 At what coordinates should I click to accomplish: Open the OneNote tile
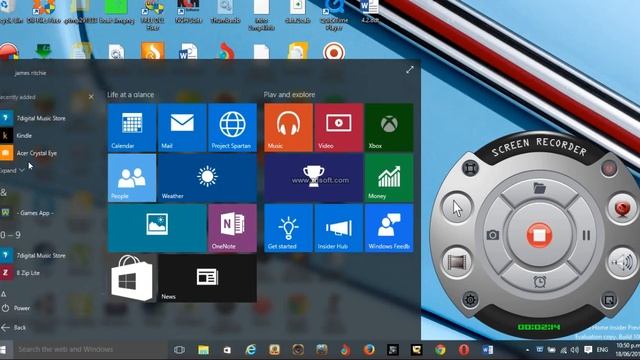232,228
